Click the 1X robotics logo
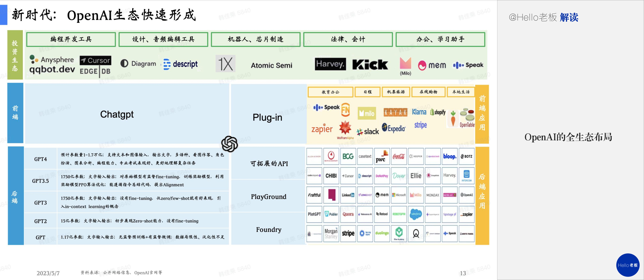 pos(225,64)
